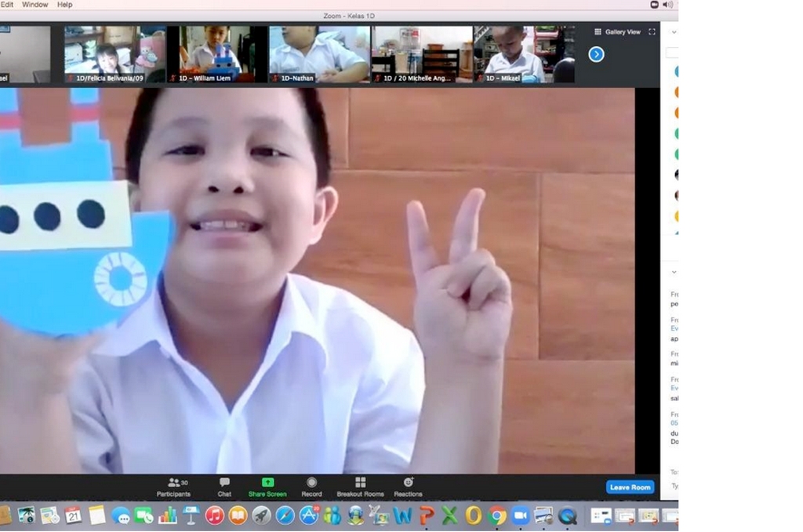The height and width of the screenshot is (532, 803).
Task: Start recording the meeting
Action: pyautogui.click(x=311, y=487)
